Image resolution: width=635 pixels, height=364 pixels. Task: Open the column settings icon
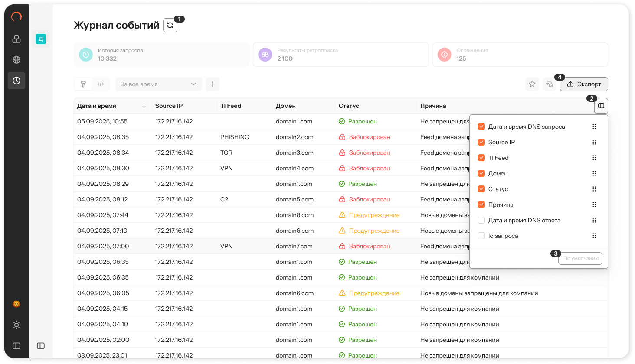tap(601, 106)
